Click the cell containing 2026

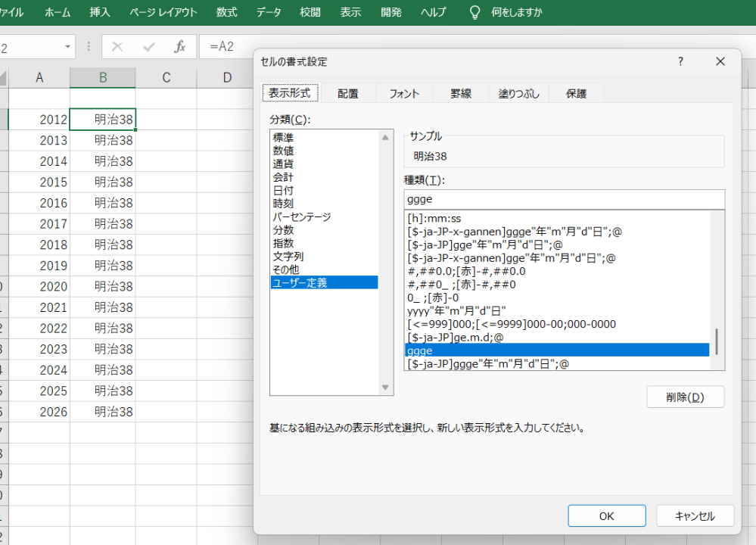pyautogui.click(x=39, y=412)
